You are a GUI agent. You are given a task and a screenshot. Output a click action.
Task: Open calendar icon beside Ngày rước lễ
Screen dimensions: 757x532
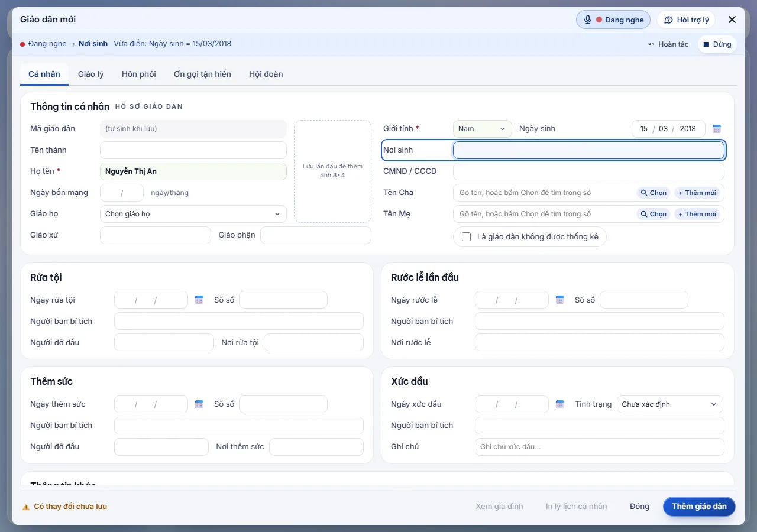560,300
